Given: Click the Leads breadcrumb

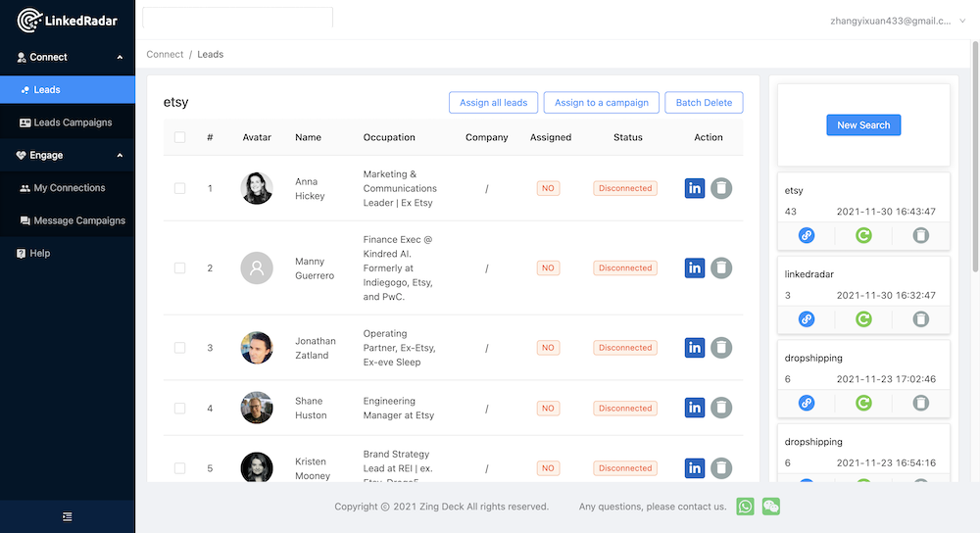Looking at the screenshot, I should 210,54.
